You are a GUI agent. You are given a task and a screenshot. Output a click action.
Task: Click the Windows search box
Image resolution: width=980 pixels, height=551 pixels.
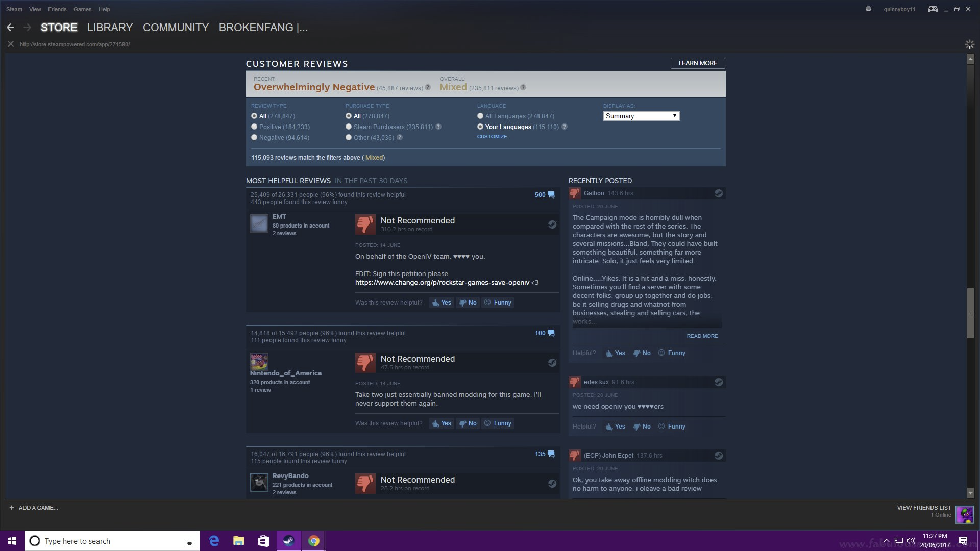pyautogui.click(x=112, y=541)
